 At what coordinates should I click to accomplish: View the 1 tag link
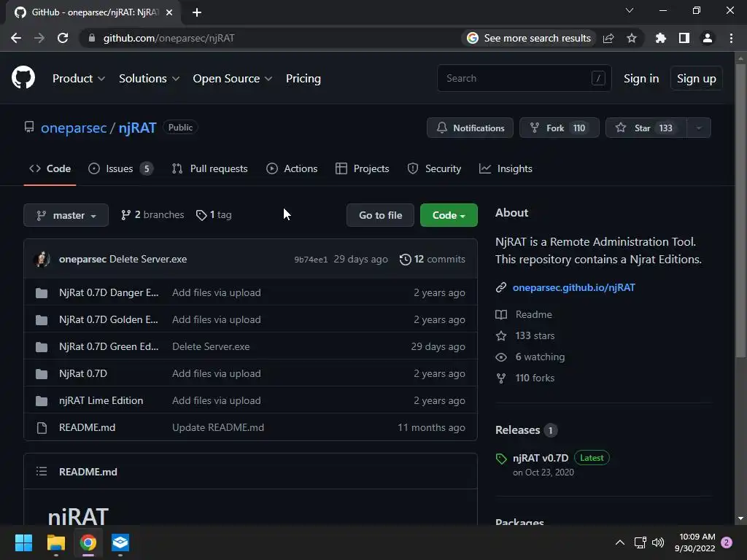[x=214, y=215]
